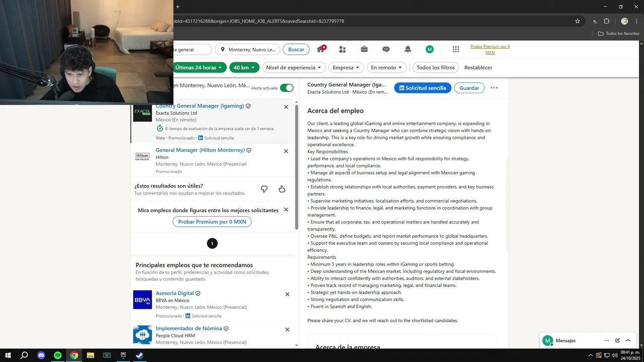Screen dimensions: 644x362
Task: Click the job results list scrollbar
Action: tap(296, 166)
